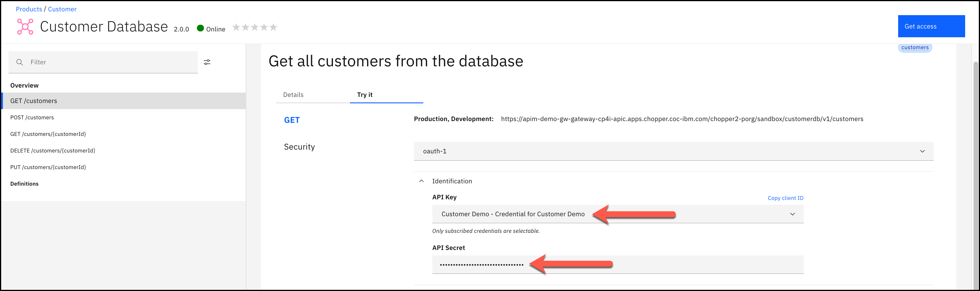
Task: Rate the API with the fifth star
Action: [273, 27]
